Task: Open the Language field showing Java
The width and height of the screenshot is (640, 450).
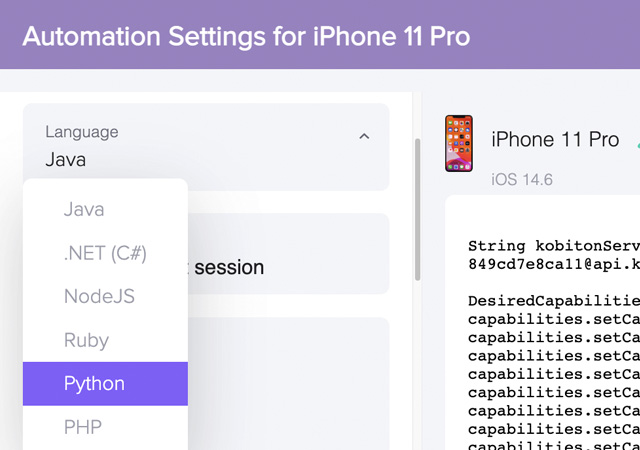Action: 206,147
